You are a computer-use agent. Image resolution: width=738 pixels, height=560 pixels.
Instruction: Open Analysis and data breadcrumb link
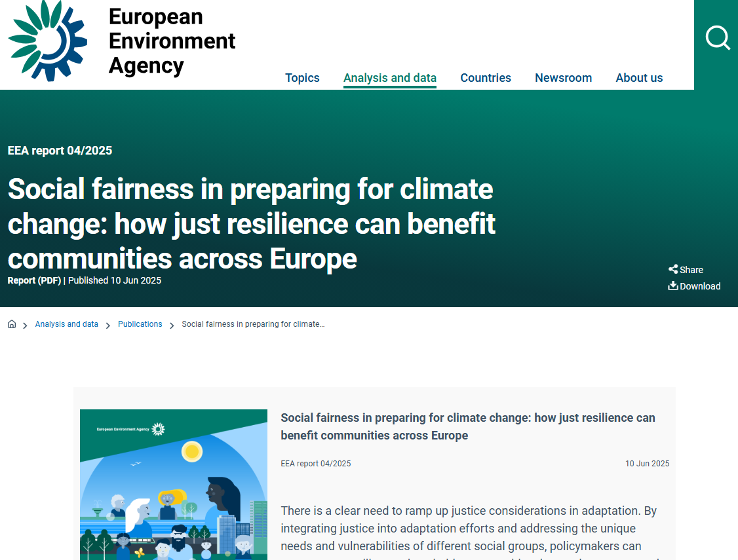[x=66, y=324]
